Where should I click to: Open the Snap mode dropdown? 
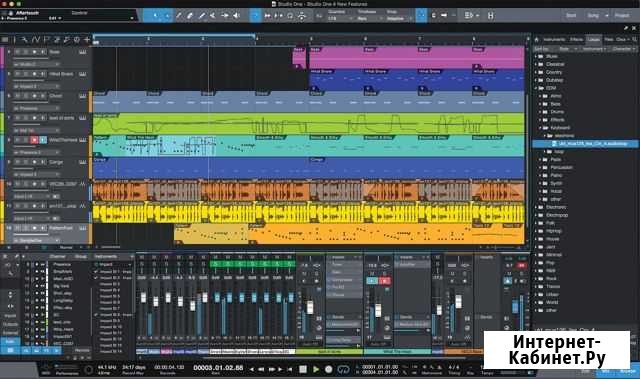pyautogui.click(x=398, y=18)
